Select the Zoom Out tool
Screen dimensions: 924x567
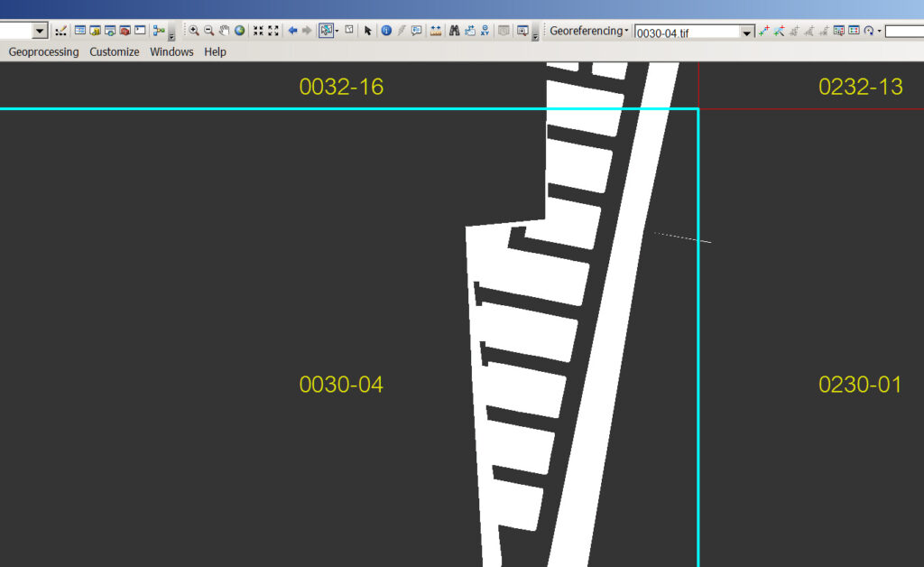[208, 31]
